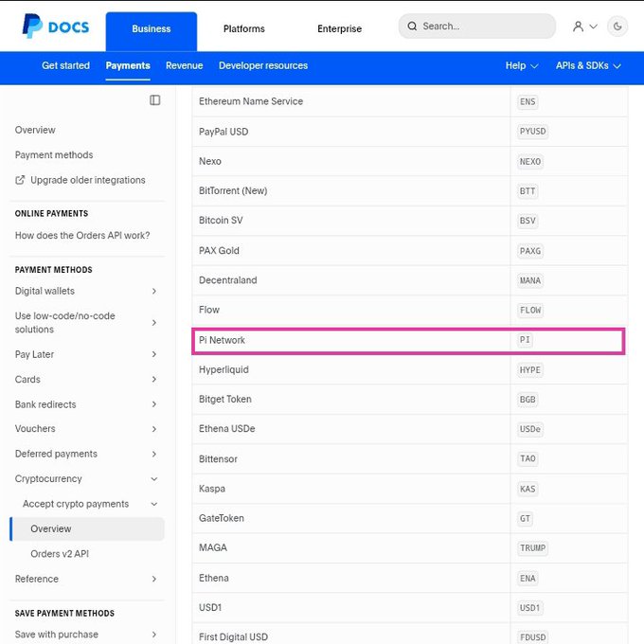Click the BSV ticker code

[x=528, y=221]
